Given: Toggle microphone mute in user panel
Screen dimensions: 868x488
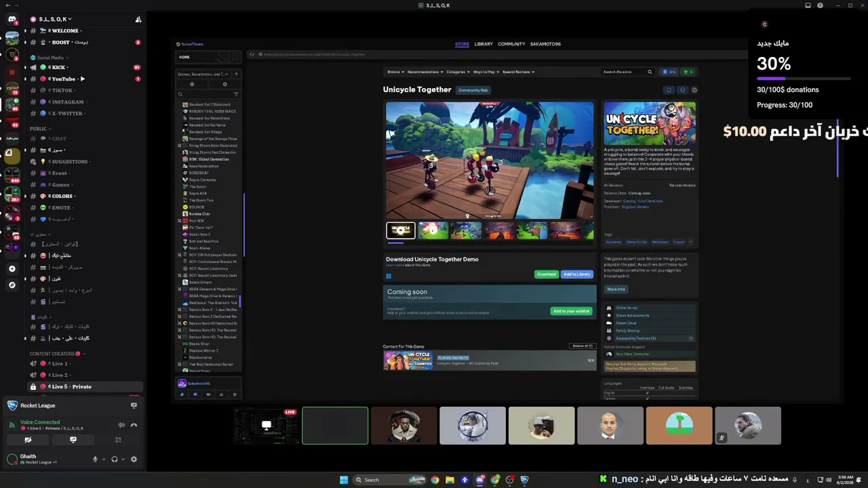Looking at the screenshot, I should [95, 459].
